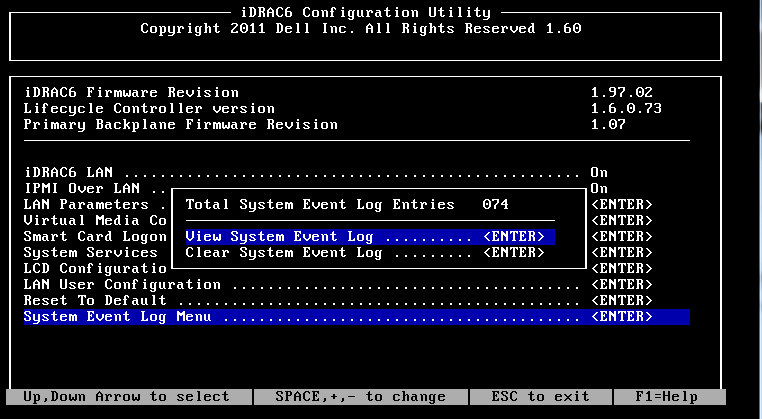
Task: Select View System Event Log entry
Action: [x=370, y=237]
